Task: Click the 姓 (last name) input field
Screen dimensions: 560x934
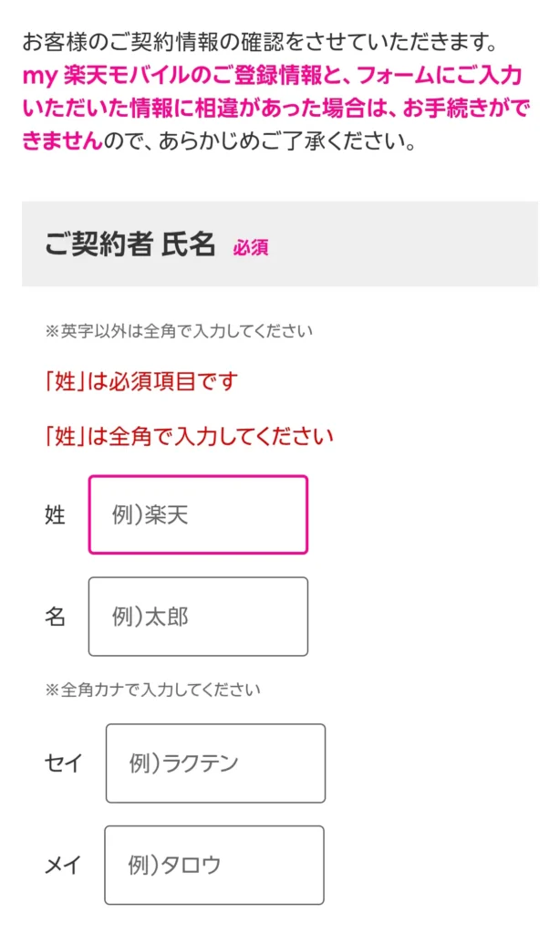Action: tap(198, 514)
